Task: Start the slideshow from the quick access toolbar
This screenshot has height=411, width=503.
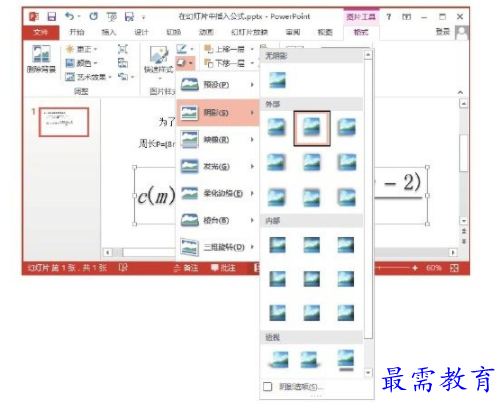Action: point(112,16)
